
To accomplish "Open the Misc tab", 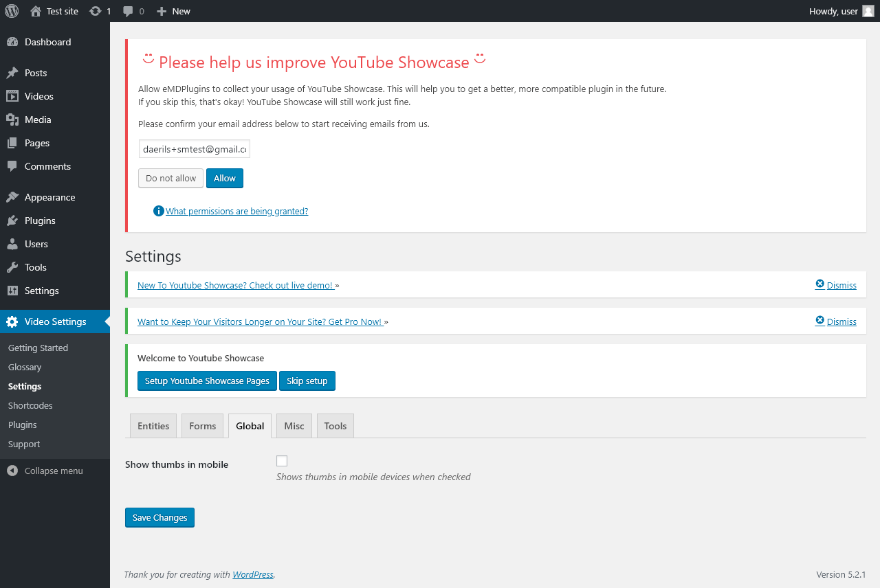I will click(294, 426).
